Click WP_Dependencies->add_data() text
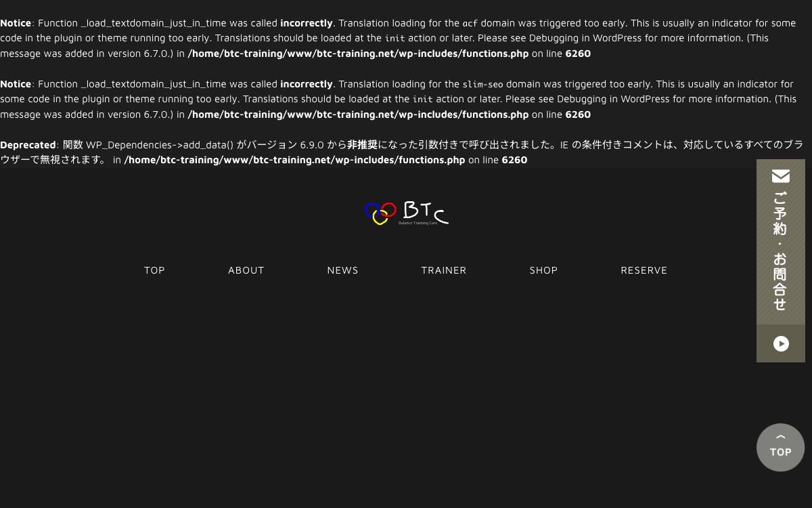The height and width of the screenshot is (508, 812). click(160, 145)
